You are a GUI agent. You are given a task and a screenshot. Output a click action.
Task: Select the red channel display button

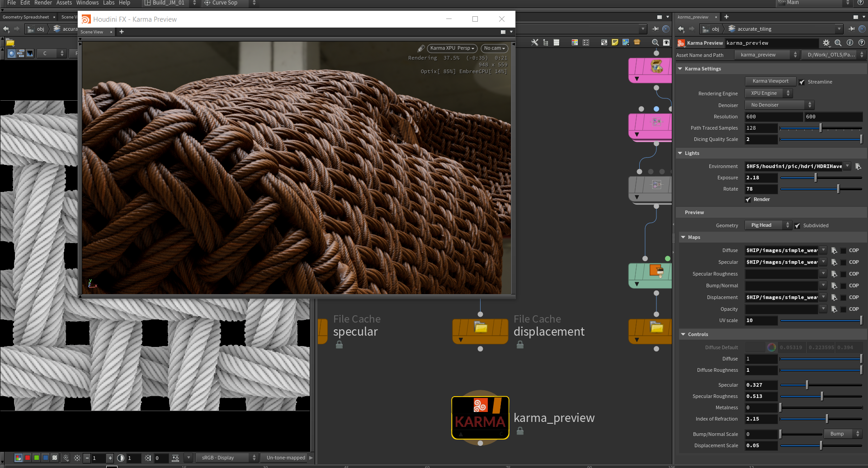(28, 458)
